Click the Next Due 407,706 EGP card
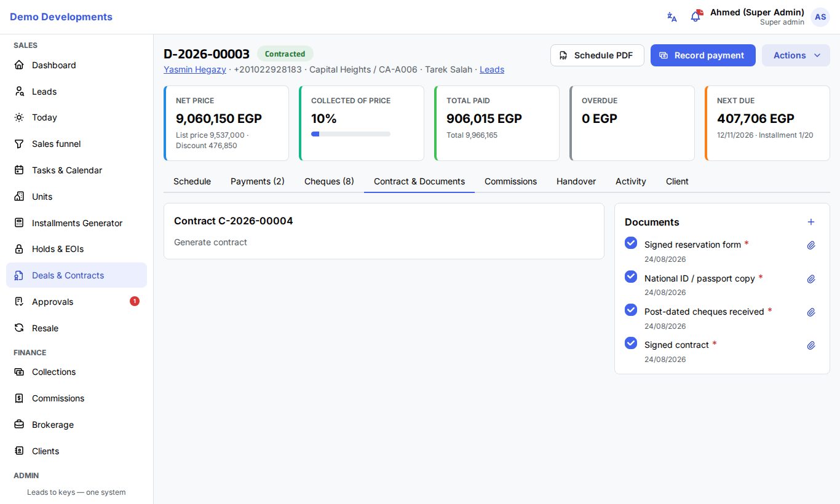This screenshot has height=504, width=840. tap(767, 123)
